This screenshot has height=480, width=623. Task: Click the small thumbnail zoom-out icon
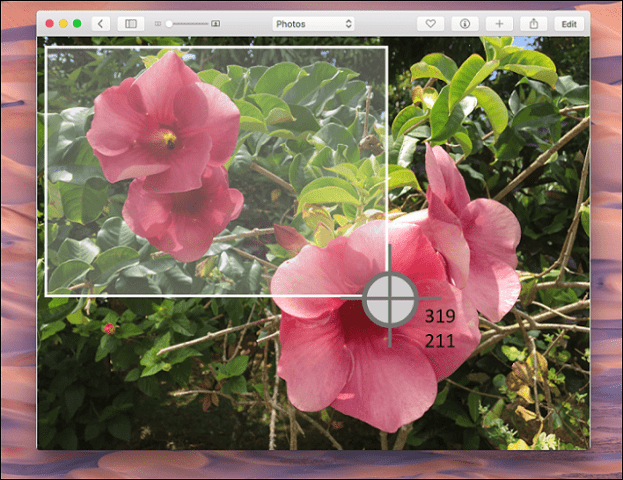click(x=158, y=24)
